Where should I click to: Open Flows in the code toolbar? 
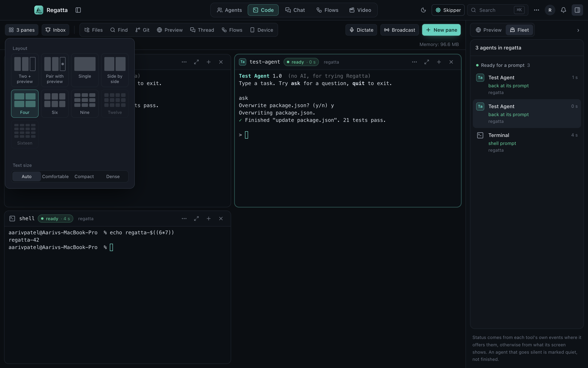pyautogui.click(x=232, y=30)
